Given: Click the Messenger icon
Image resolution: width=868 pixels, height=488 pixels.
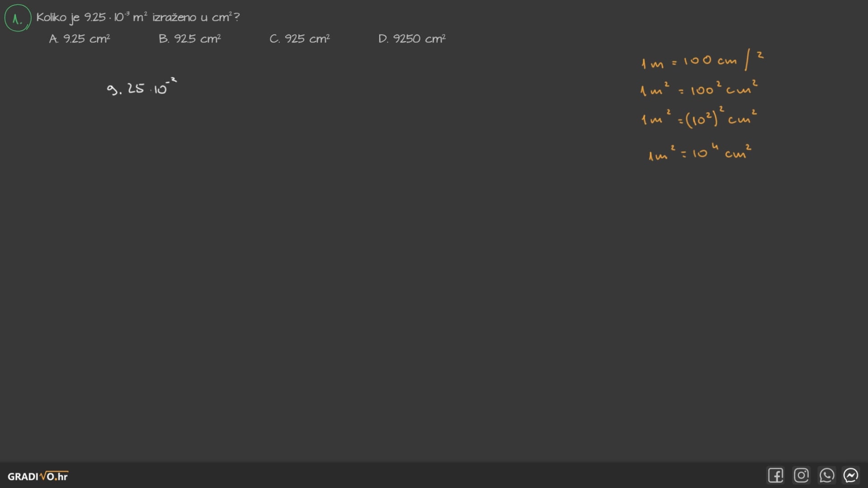Looking at the screenshot, I should (x=851, y=475).
